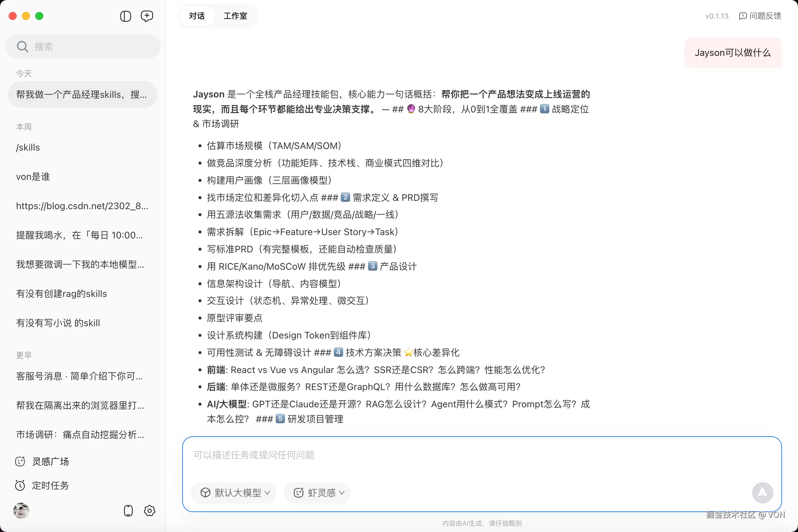Open settings with the gear icon
Image resolution: width=798 pixels, height=532 pixels.
pyautogui.click(x=149, y=511)
